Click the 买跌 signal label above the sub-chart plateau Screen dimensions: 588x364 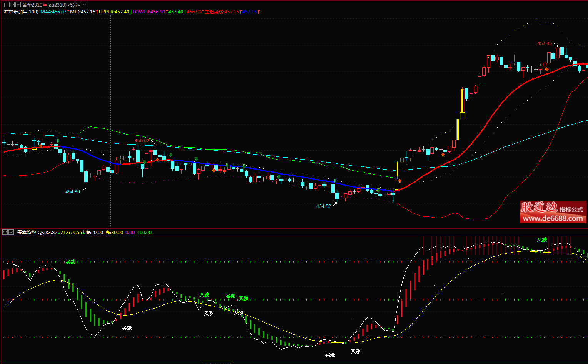click(x=542, y=240)
